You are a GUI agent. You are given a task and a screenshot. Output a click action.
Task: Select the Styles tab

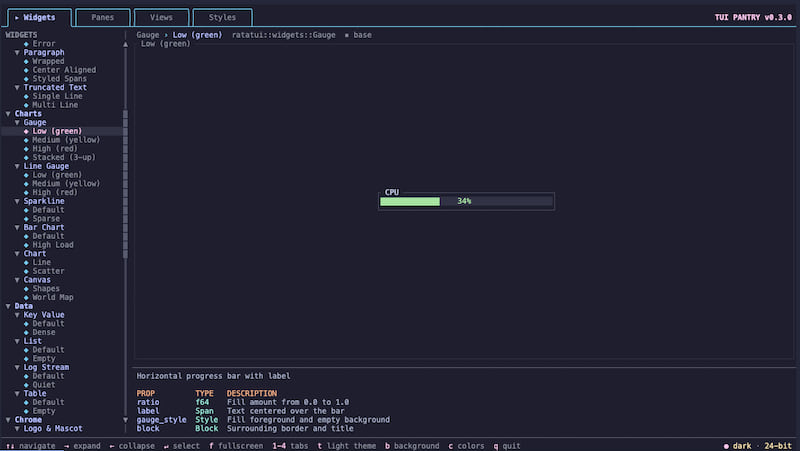pos(222,17)
